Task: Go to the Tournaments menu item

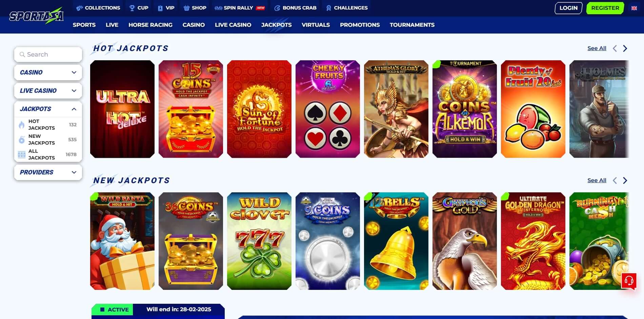Action: (412, 25)
